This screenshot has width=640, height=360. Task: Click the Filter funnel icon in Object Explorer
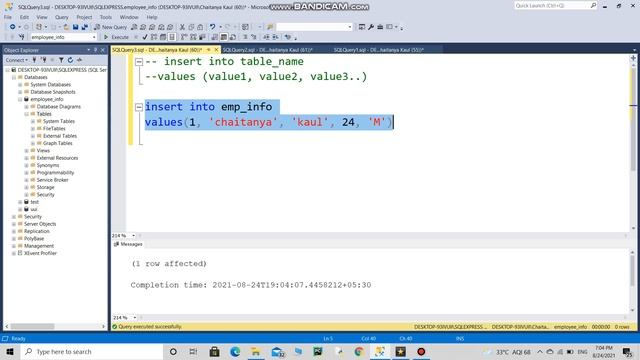61,60
